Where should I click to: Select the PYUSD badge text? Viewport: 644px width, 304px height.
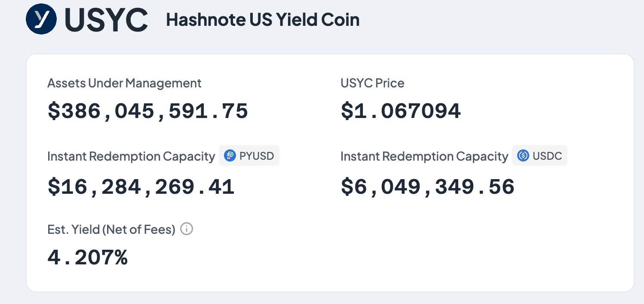coord(257,156)
